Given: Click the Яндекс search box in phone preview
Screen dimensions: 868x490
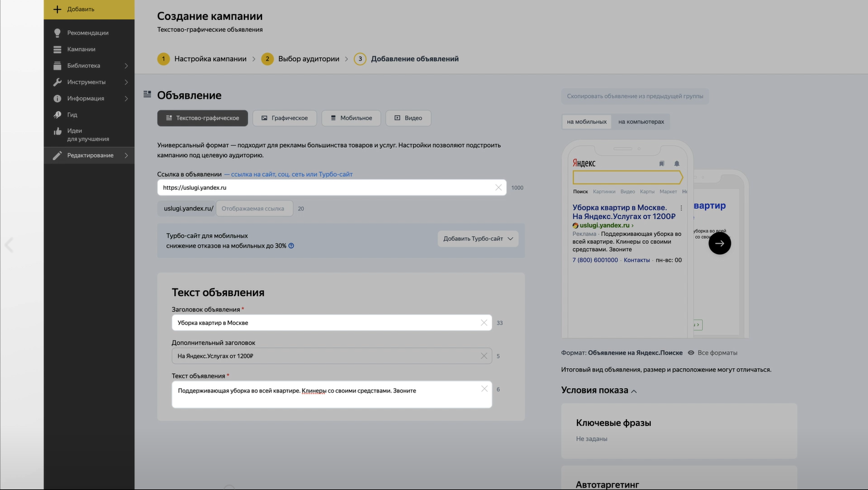Looking at the screenshot, I should pyautogui.click(x=628, y=177).
